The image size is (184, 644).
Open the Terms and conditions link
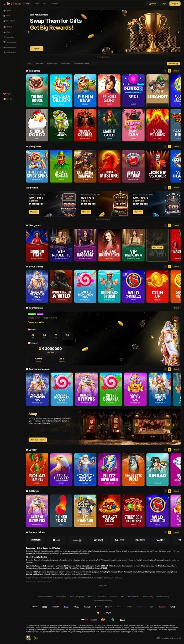point(45,597)
